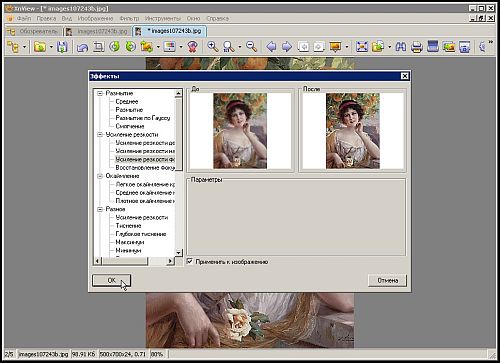The image size is (500, 363).
Task: Click the printer icon
Action: [x=417, y=47]
